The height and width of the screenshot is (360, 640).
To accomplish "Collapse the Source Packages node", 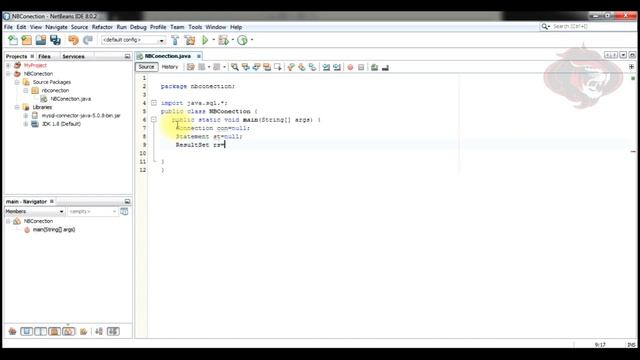I will 17,82.
